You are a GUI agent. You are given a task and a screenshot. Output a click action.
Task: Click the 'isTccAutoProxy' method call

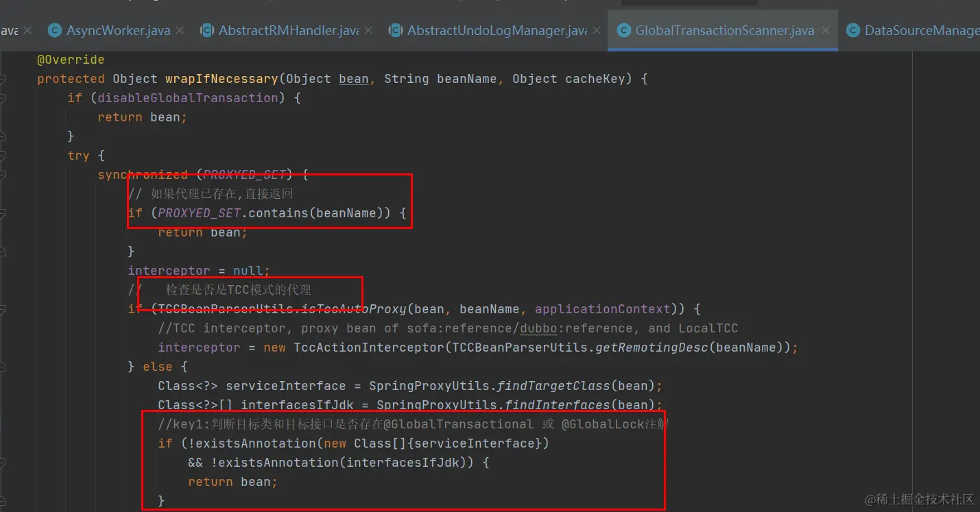click(354, 309)
